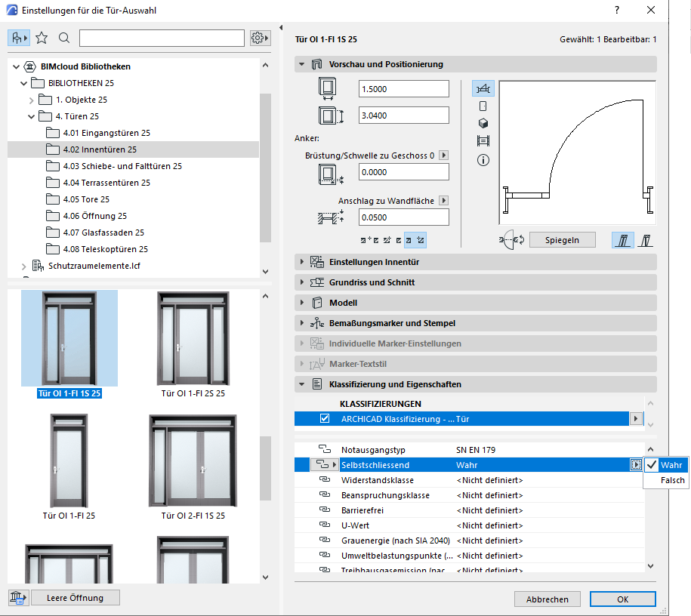Collapse the BIMcloud Bibliotheken tree node
Image resolution: width=691 pixels, height=616 pixels.
click(x=16, y=66)
